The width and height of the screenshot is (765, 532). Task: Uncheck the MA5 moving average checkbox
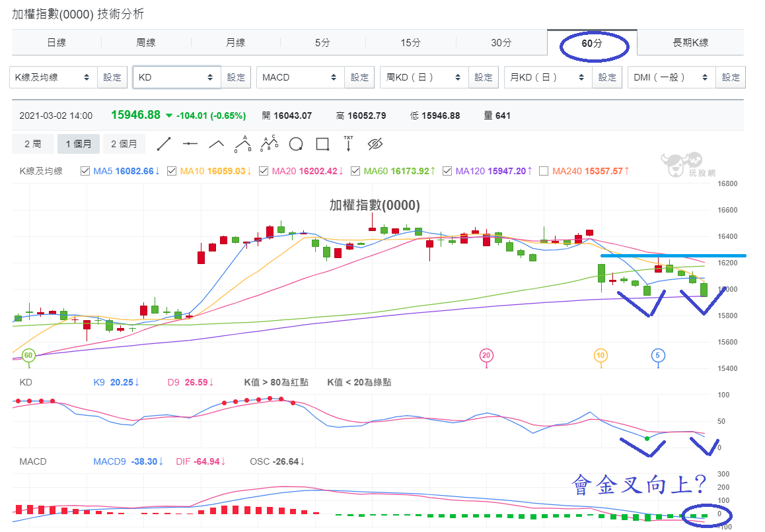tap(85, 171)
